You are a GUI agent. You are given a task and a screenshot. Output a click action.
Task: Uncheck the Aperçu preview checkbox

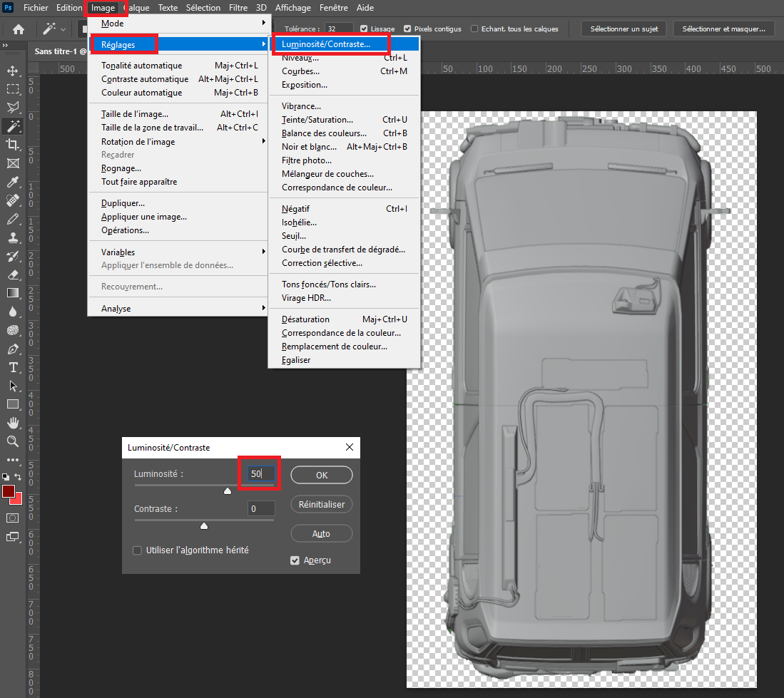pos(295,560)
